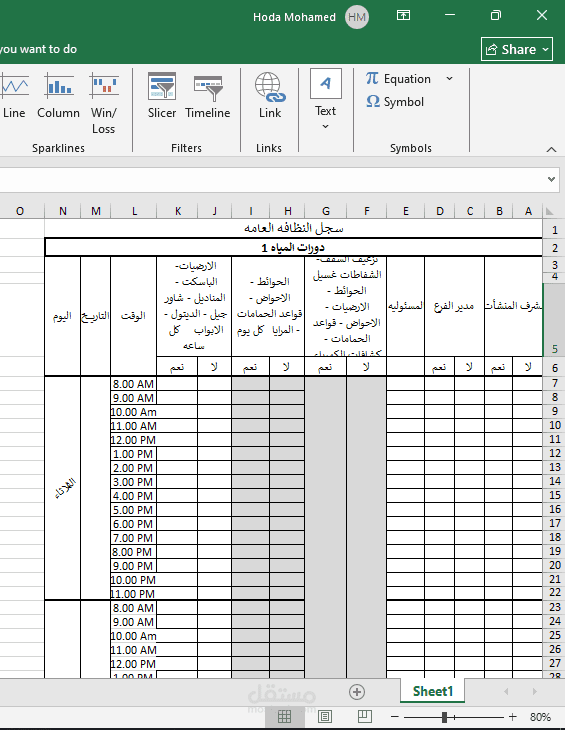Select row 22 header
Viewport: 565px width, 730px height.
click(x=555, y=593)
